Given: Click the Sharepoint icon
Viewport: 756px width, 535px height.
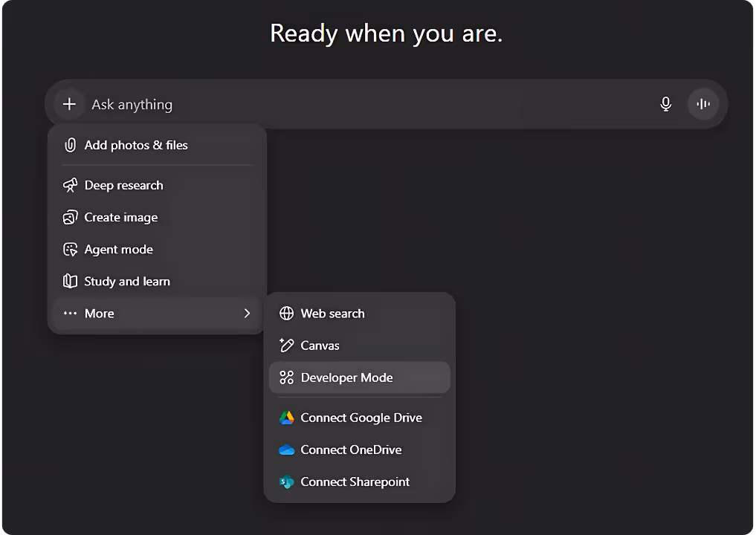Looking at the screenshot, I should (x=286, y=481).
